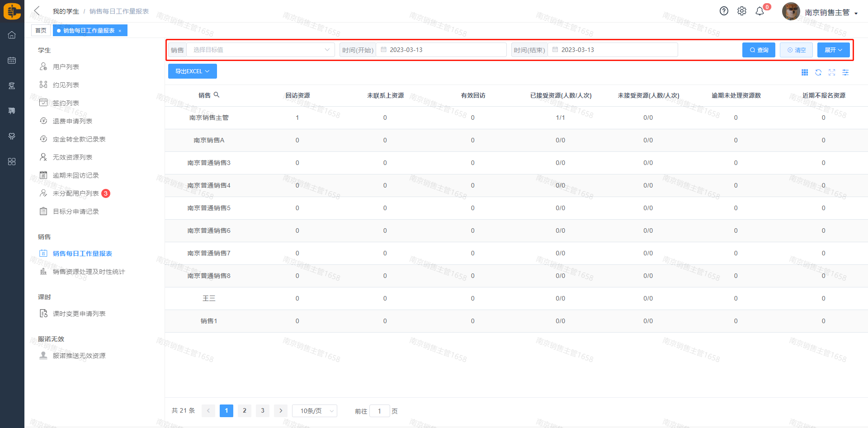Expand filters with the 展开 button
Image resolution: width=868 pixels, height=428 pixels.
[x=833, y=50]
